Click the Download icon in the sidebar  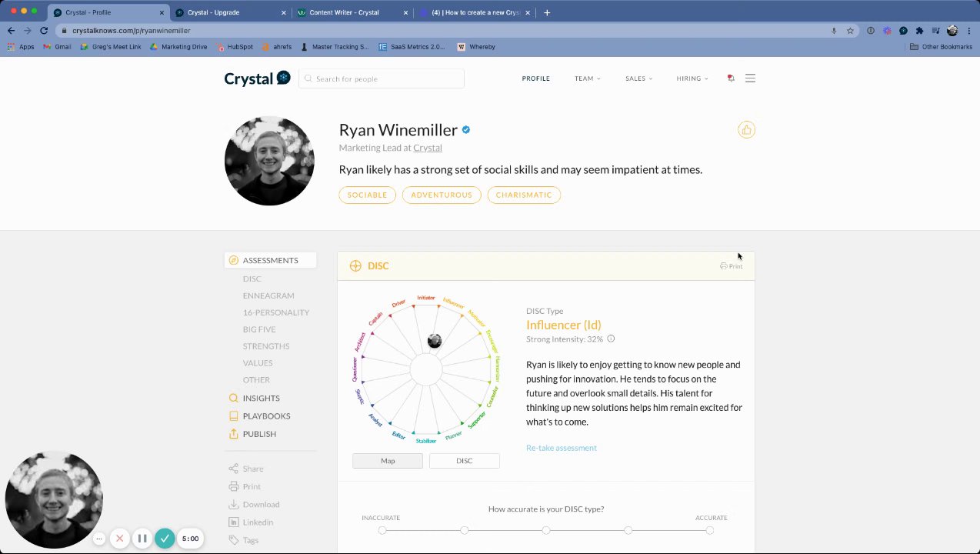[234, 505]
